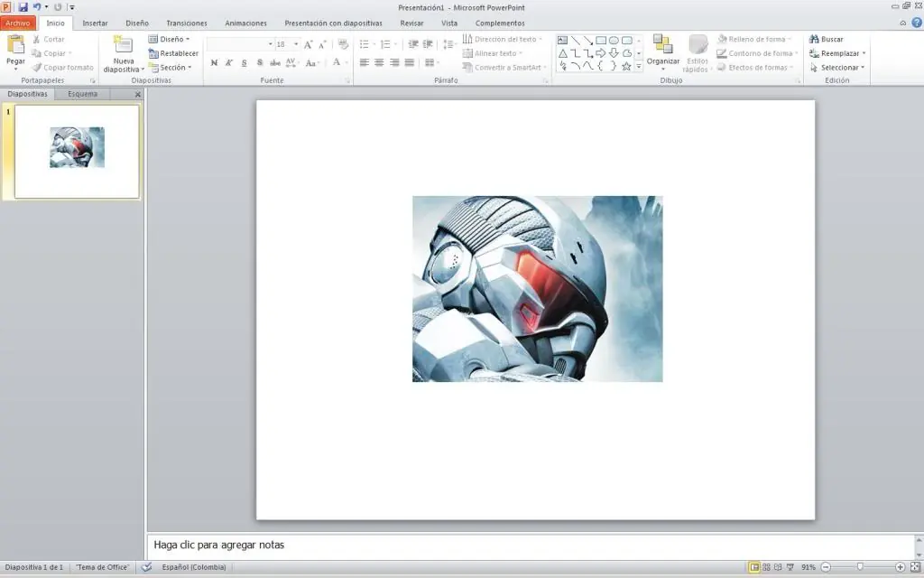Align text left in Párrafo group
This screenshot has width=924, height=578.
point(365,62)
